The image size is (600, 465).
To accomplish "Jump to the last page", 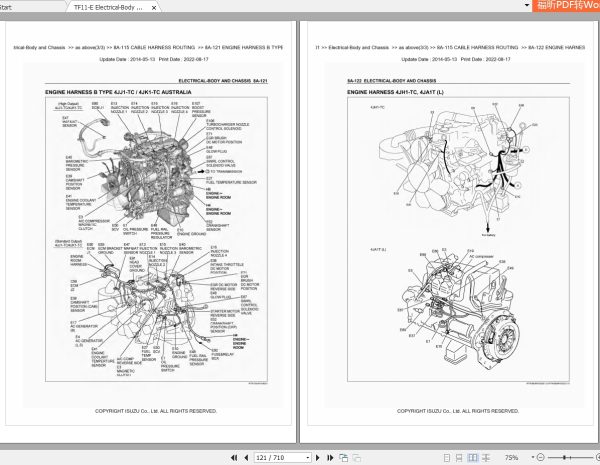I will tap(330, 457).
